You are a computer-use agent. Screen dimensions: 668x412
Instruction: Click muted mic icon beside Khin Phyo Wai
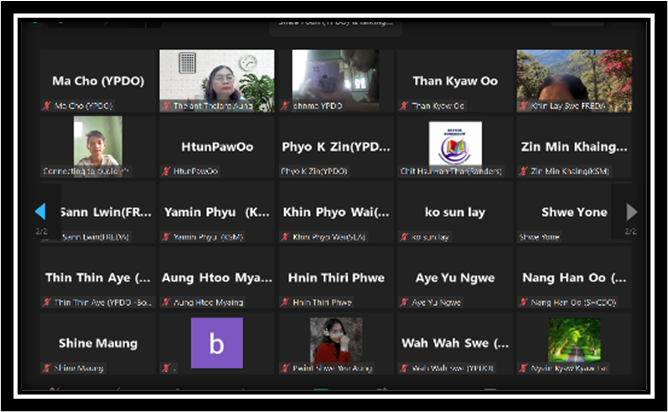click(x=285, y=237)
